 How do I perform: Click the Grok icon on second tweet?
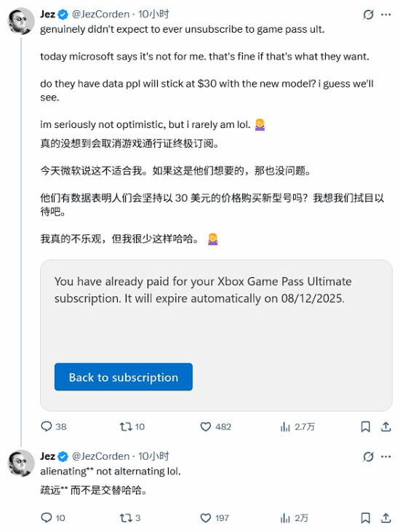tap(368, 457)
